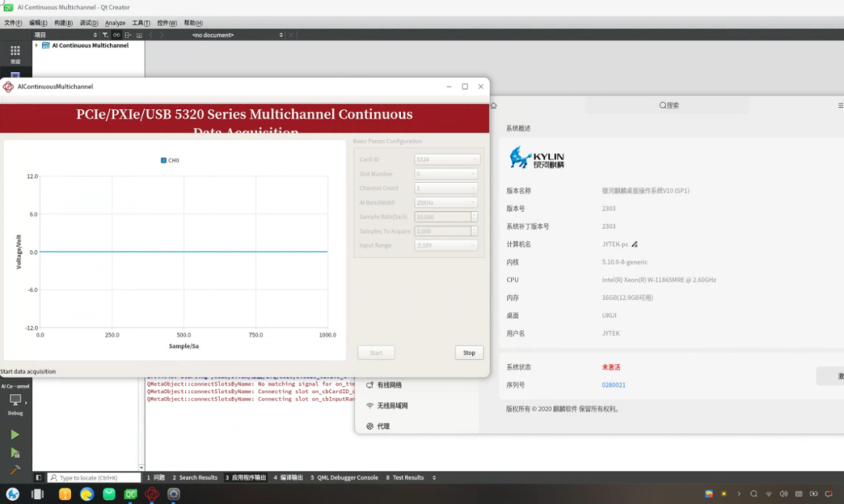
Task: Open the 工具(T) menu
Action: click(141, 23)
